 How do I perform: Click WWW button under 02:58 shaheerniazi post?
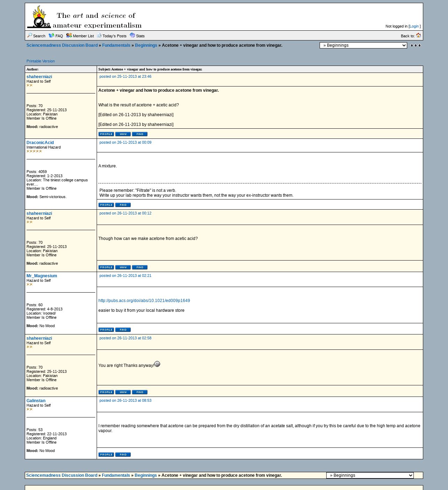[x=123, y=392]
